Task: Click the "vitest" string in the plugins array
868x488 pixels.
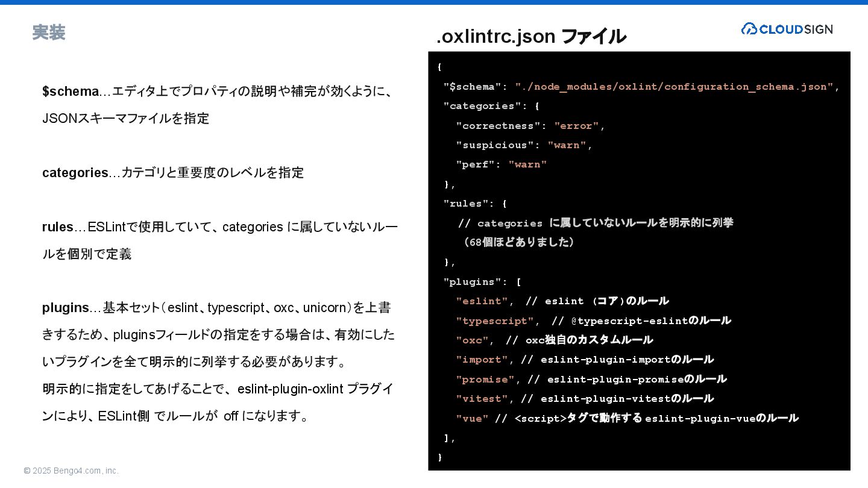Action: (482, 399)
